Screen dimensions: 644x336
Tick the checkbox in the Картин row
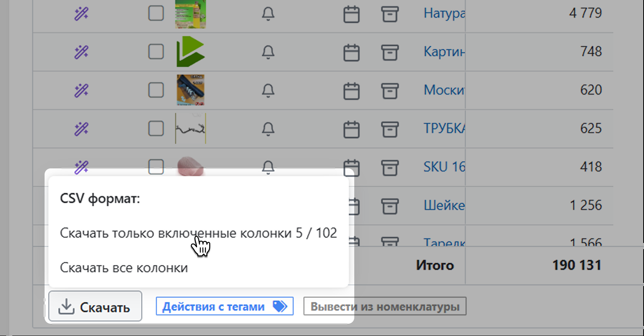(156, 52)
